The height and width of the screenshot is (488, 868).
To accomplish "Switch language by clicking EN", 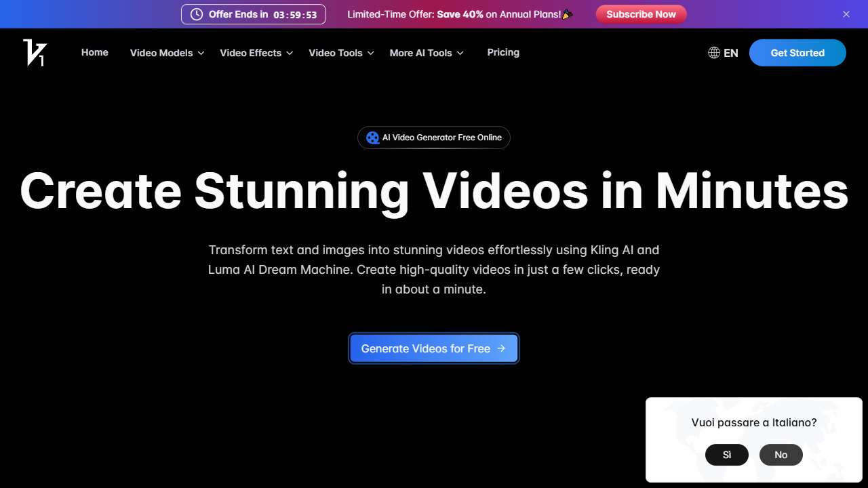I will pyautogui.click(x=731, y=52).
